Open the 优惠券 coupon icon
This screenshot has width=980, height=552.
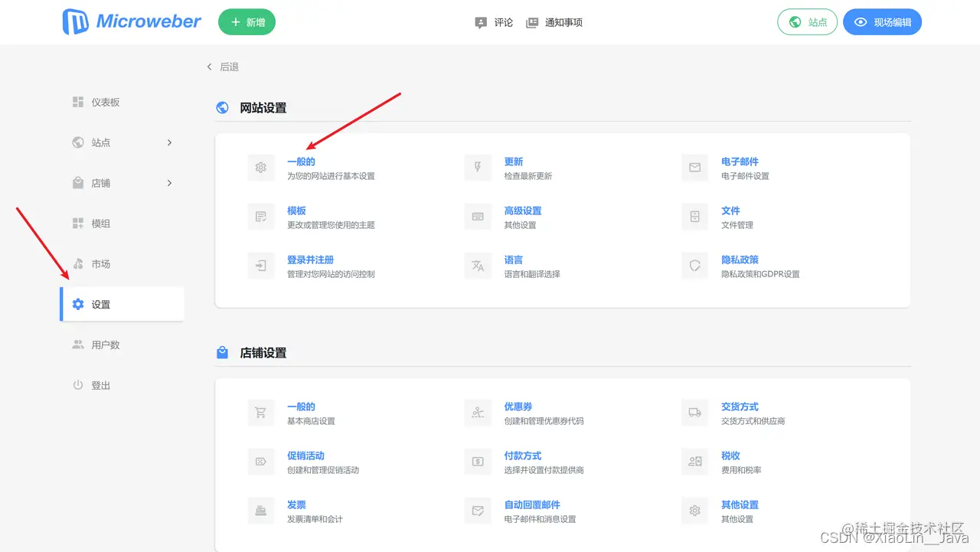click(478, 412)
